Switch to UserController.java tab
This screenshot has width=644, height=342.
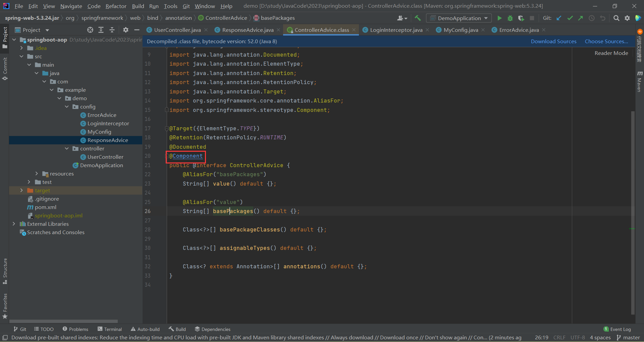click(177, 30)
